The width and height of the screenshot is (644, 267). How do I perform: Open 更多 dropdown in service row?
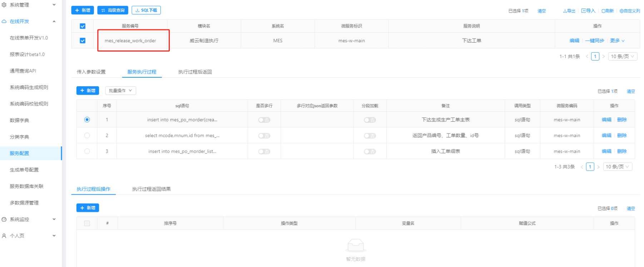[x=617, y=40]
